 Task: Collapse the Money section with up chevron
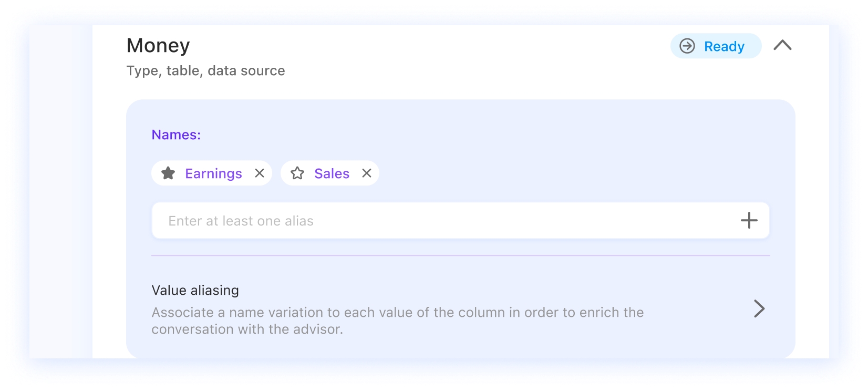coord(782,46)
